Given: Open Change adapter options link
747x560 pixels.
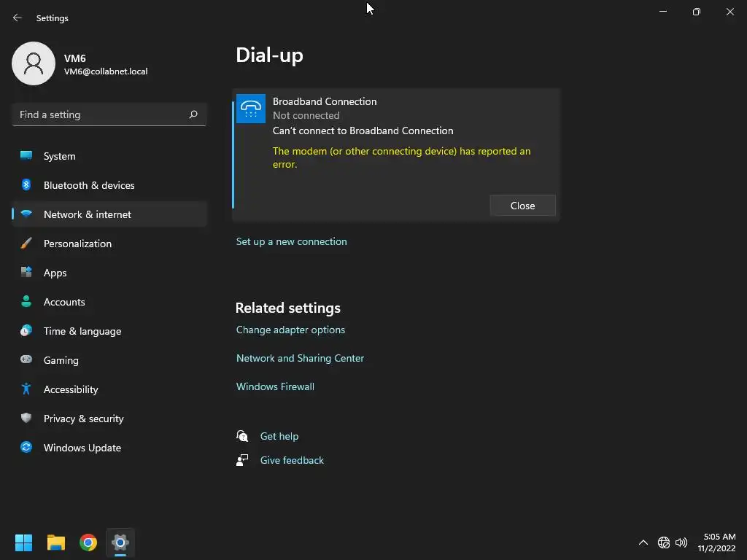Looking at the screenshot, I should pos(290,330).
